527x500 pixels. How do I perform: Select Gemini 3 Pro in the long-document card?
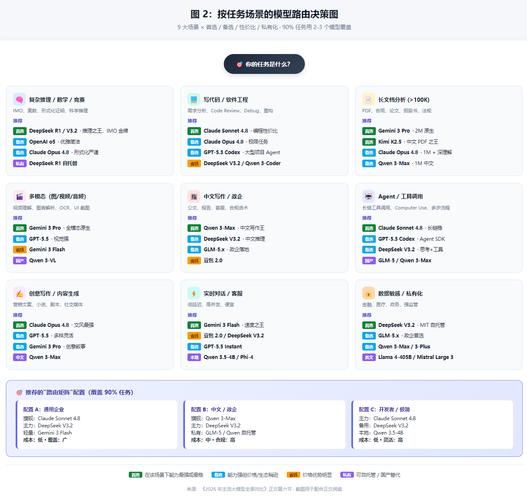click(398, 131)
